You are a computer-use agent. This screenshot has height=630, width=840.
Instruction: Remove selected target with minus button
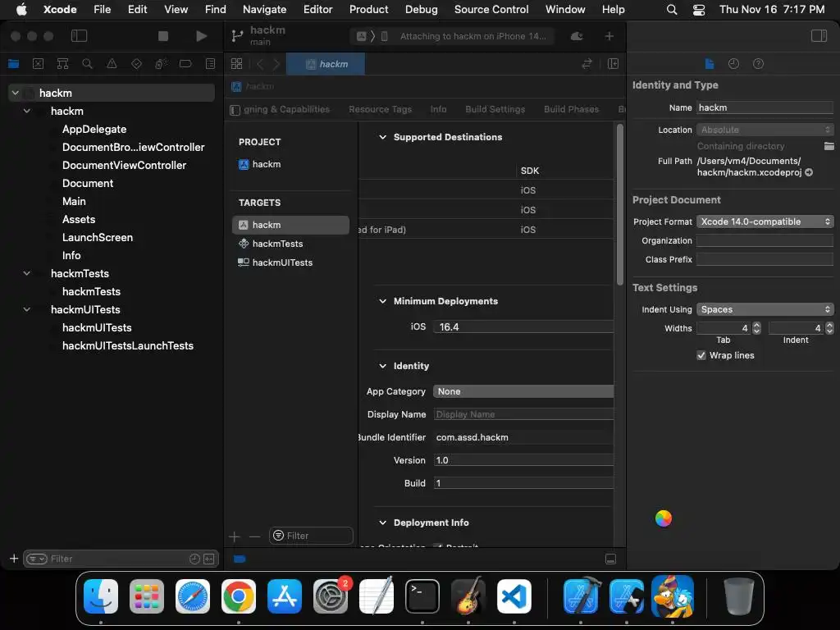[254, 536]
